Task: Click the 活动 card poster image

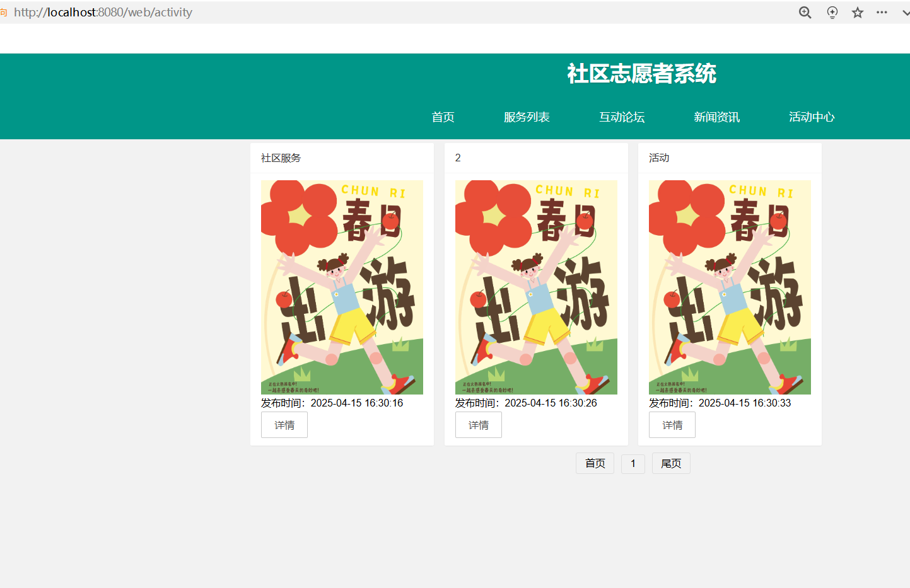Action: pyautogui.click(x=730, y=287)
